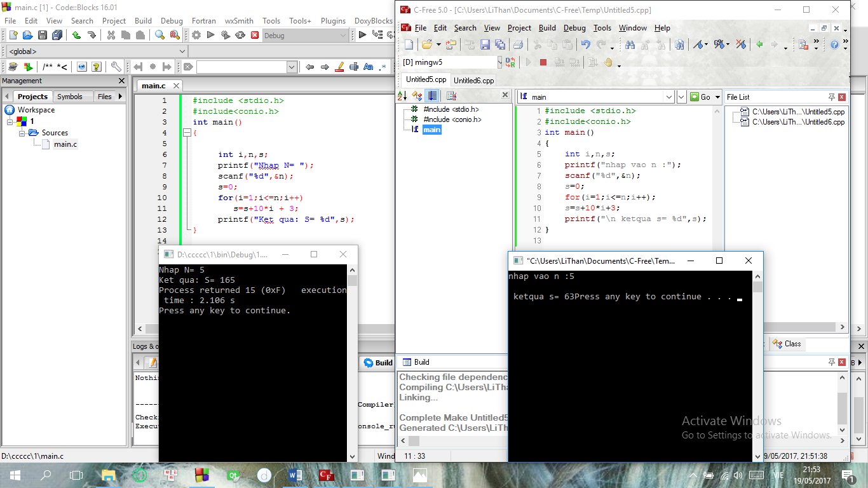Toggle the regex option in Code::Blocks toolbar
The width and height of the screenshot is (868, 488).
click(383, 67)
